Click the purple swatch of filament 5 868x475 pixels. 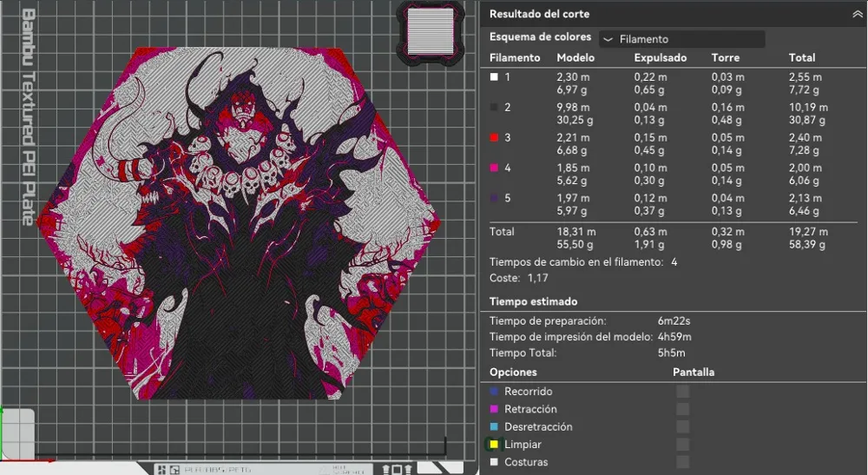tap(494, 198)
